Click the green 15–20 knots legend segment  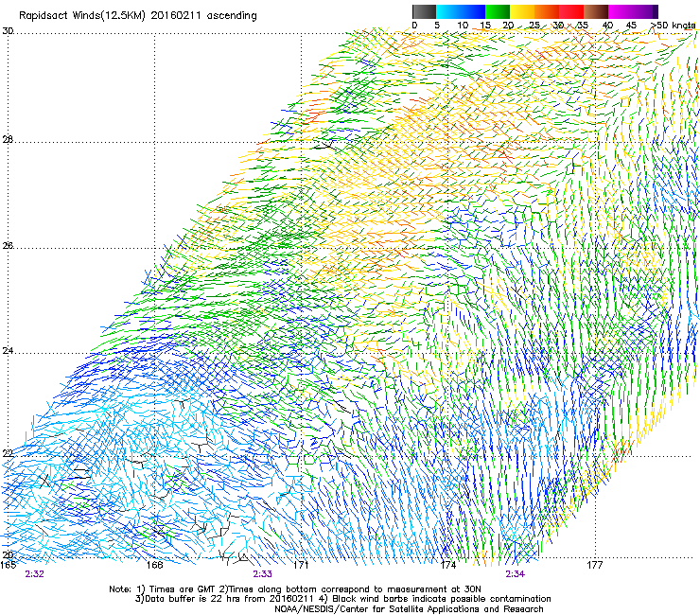pos(498,11)
